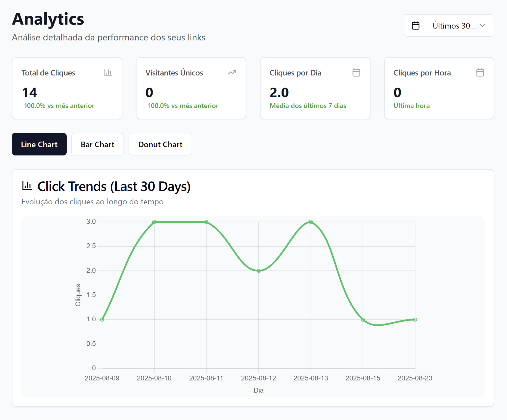Click the final 2025-08-23 data point
Screen dimensions: 507x420
coord(415,319)
